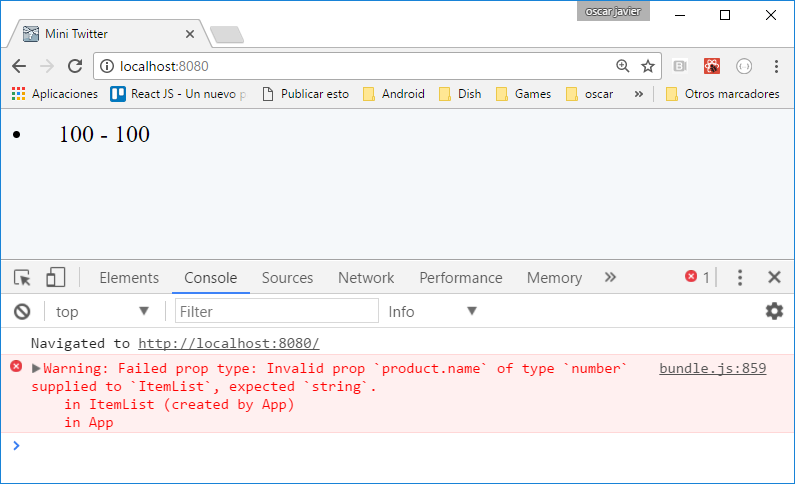Screen dimensions: 795x484
Task: Open the Android bookmarks folder
Action: pos(394,94)
